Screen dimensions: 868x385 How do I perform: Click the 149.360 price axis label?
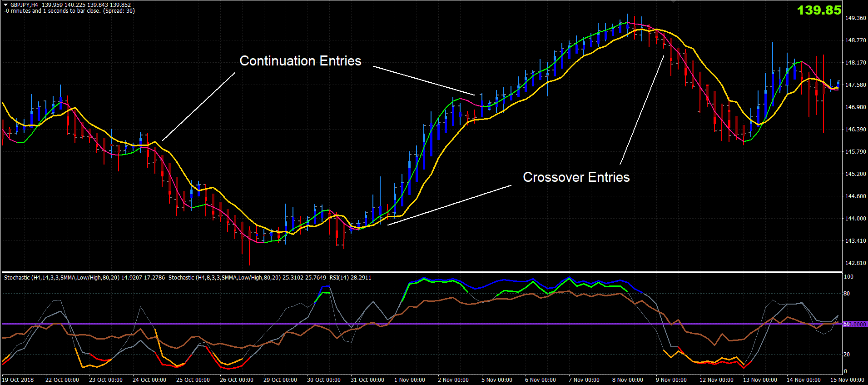pos(855,18)
